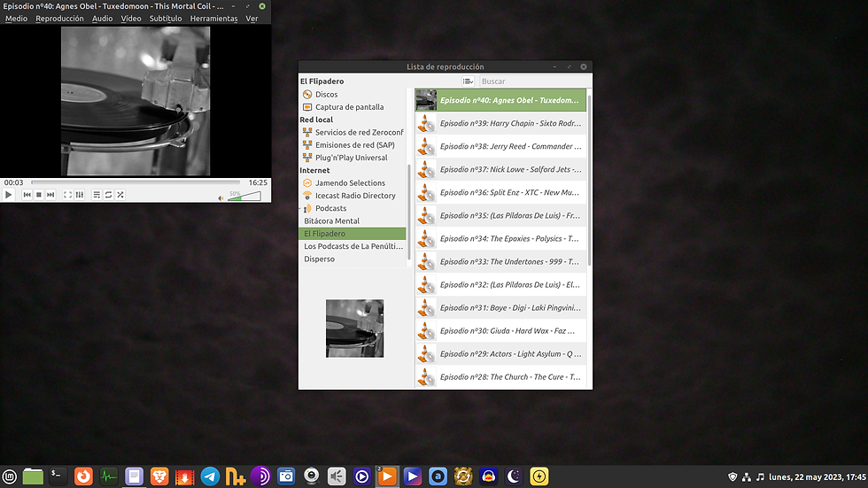This screenshot has width=868, height=488.
Task: Open the playlist view mode dropdown
Action: pyautogui.click(x=469, y=81)
